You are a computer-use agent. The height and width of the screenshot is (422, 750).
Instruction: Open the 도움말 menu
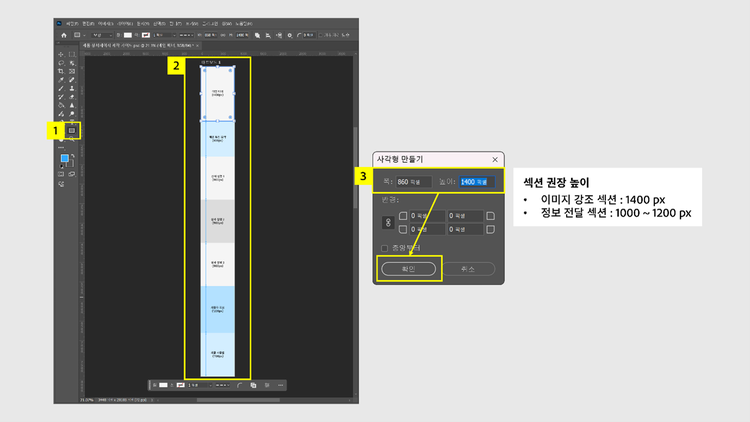pos(244,23)
